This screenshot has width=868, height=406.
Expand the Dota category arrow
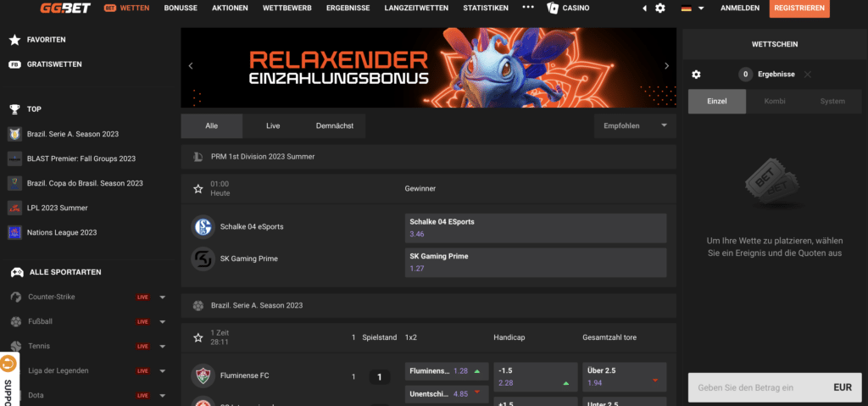(162, 396)
